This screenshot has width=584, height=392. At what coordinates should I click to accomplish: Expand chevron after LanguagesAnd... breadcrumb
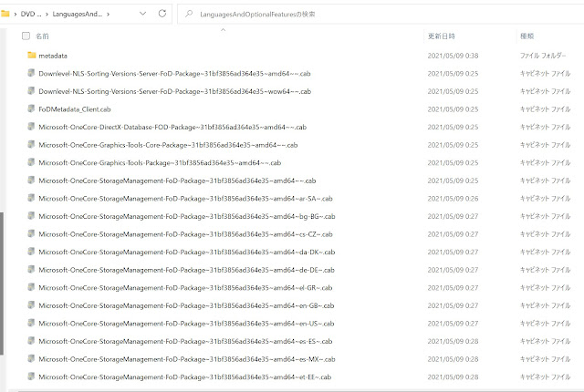coord(108,15)
